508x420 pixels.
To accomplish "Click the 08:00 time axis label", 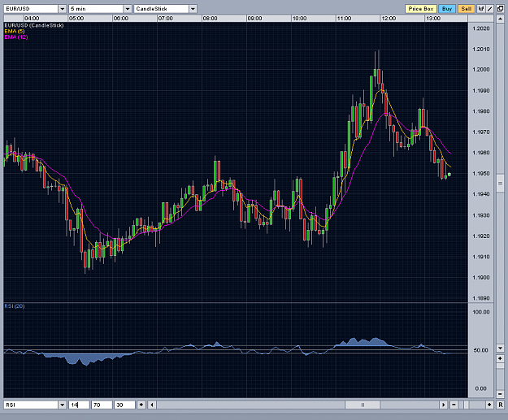I will 210,19.
